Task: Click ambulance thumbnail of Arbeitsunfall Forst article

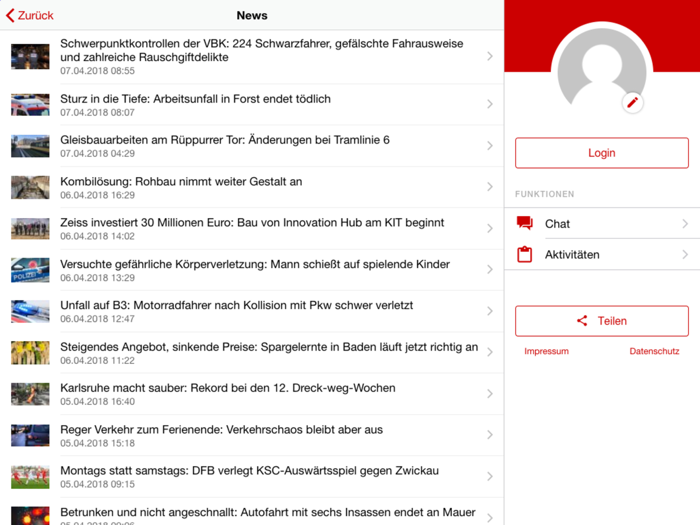Action: [30, 104]
